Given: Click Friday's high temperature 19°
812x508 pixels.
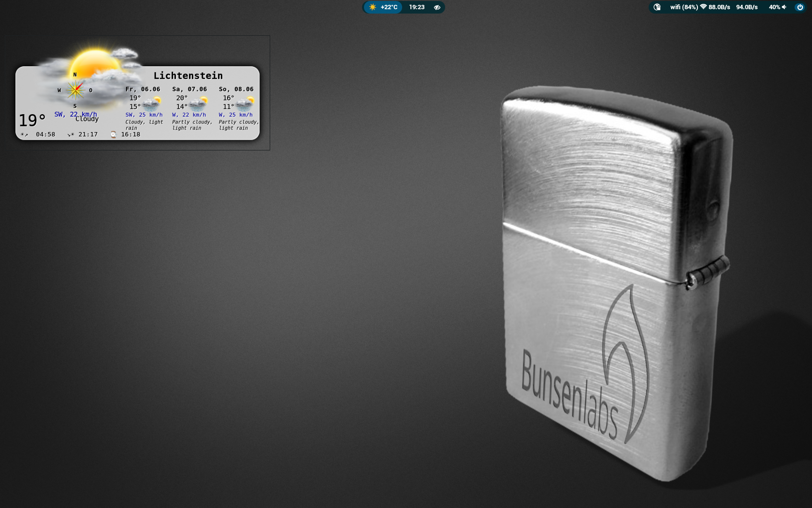Looking at the screenshot, I should tap(135, 98).
